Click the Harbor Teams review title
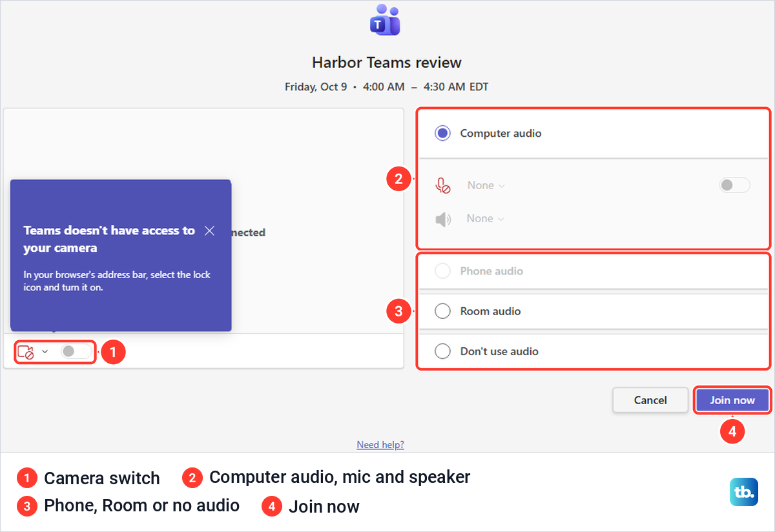This screenshot has width=775, height=532. point(387,63)
